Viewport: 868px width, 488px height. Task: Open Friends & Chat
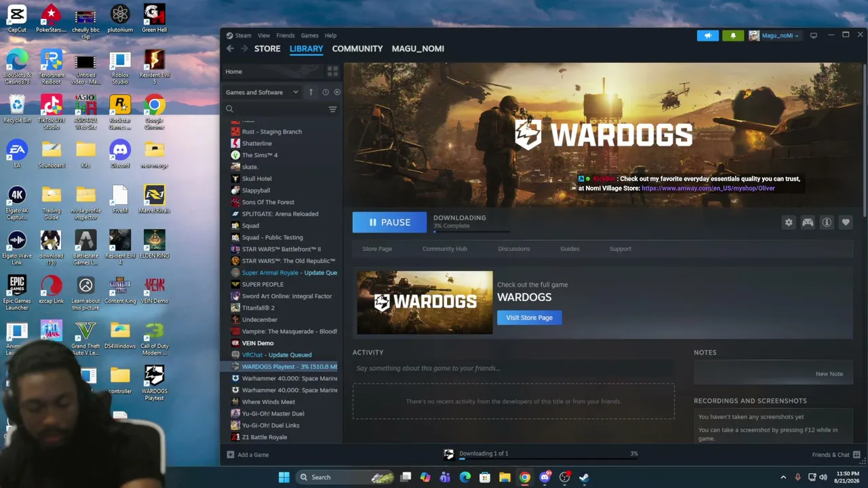click(x=836, y=455)
